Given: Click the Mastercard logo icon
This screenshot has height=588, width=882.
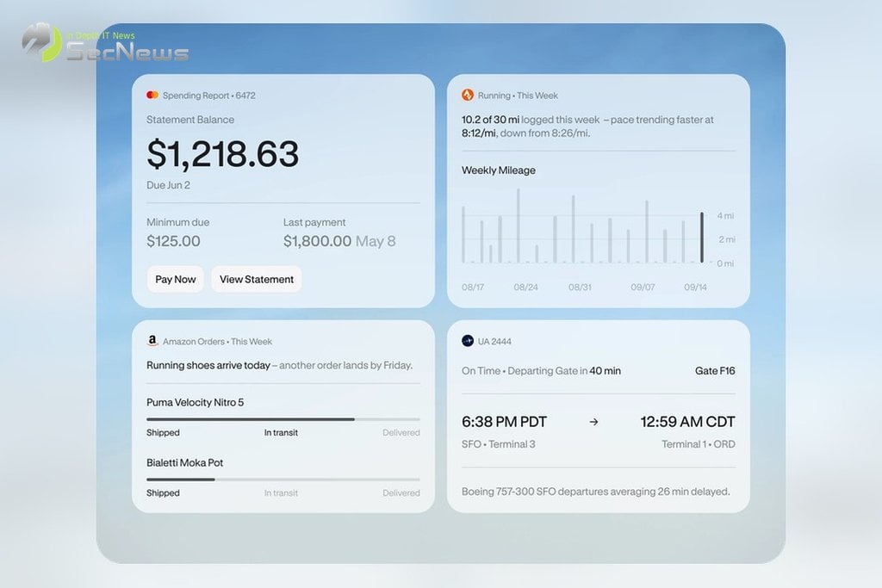Looking at the screenshot, I should coord(152,95).
